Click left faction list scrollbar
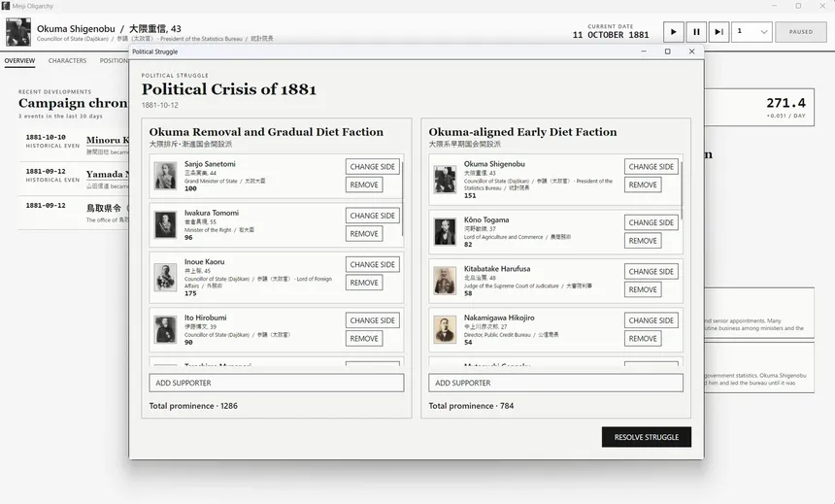Image resolution: width=835 pixels, height=504 pixels. (403, 198)
